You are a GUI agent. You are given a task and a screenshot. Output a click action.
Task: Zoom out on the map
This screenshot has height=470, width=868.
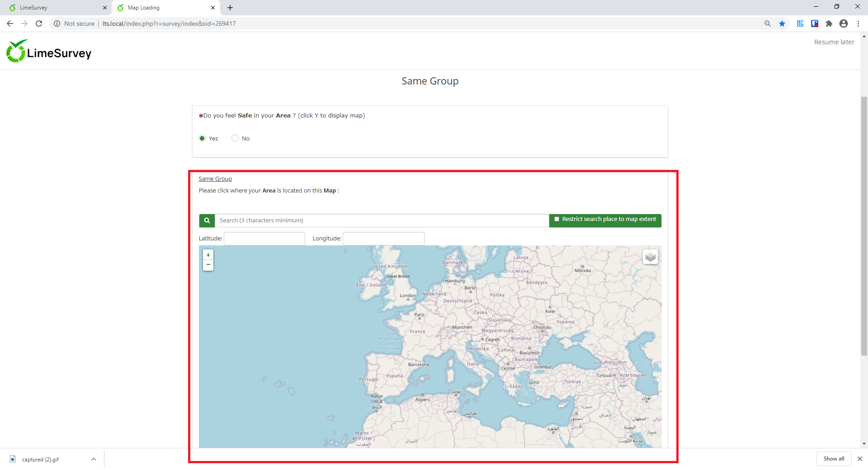208,265
